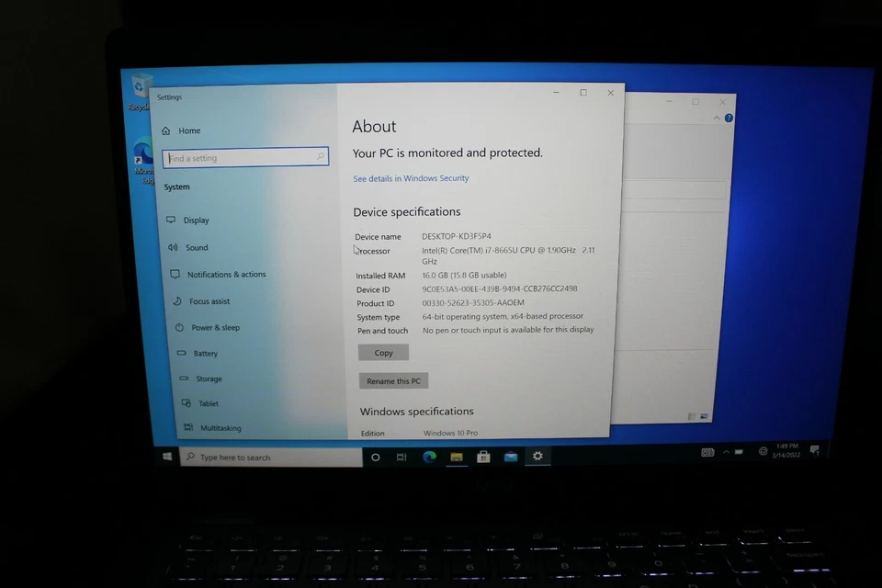882x588 pixels.
Task: Click Rename this PC button
Action: pos(394,381)
